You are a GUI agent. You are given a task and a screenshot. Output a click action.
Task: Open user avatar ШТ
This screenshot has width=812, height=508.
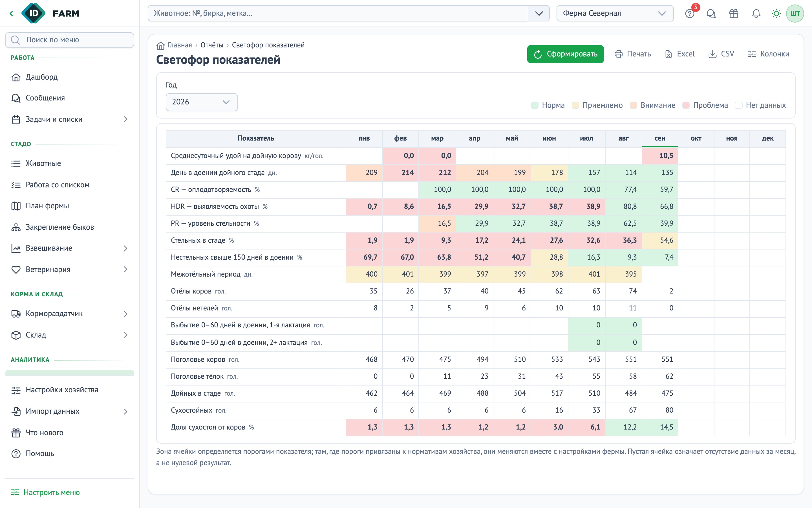(x=795, y=14)
